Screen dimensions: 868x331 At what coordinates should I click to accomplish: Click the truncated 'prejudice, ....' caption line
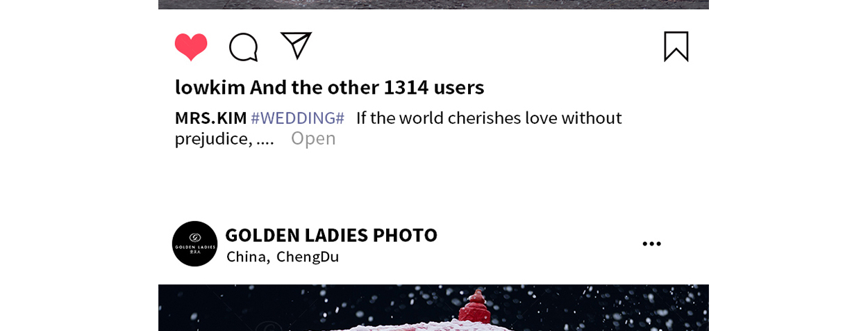pos(224,138)
